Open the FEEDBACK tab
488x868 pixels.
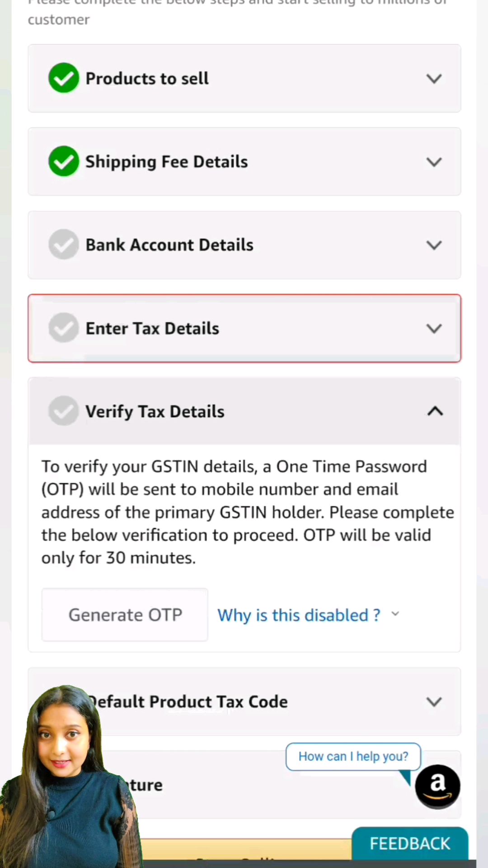(x=410, y=843)
